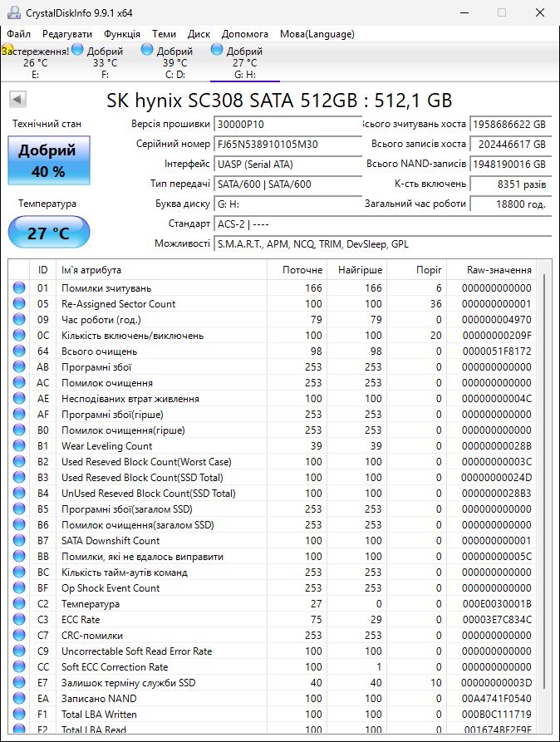Open the Диск menu

[199, 34]
